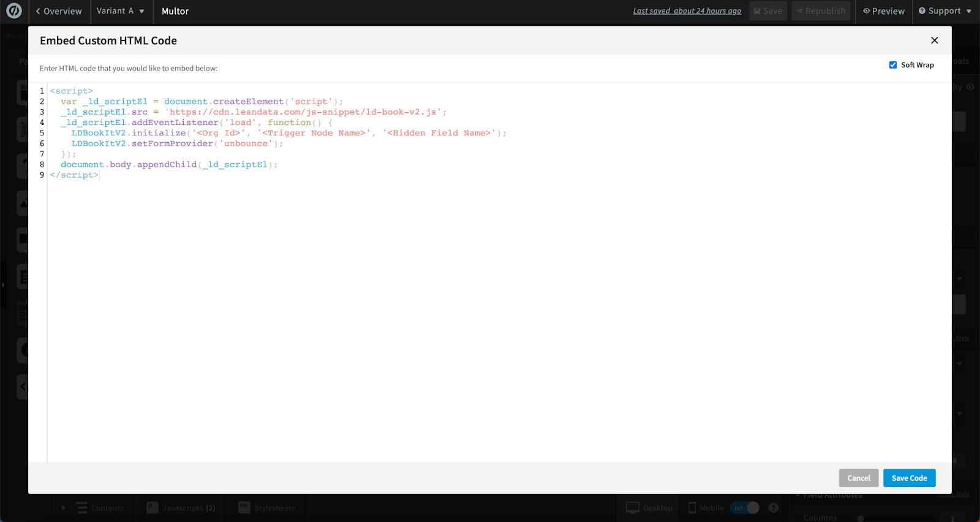
Task: Expand the Contents disclosure triangle
Action: tap(64, 508)
